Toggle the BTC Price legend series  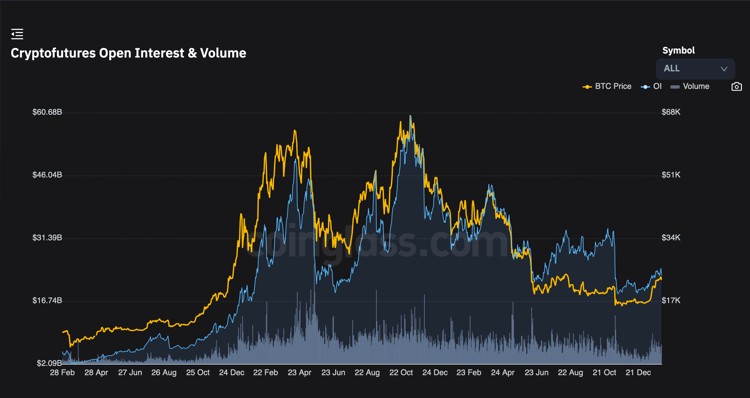tap(607, 87)
